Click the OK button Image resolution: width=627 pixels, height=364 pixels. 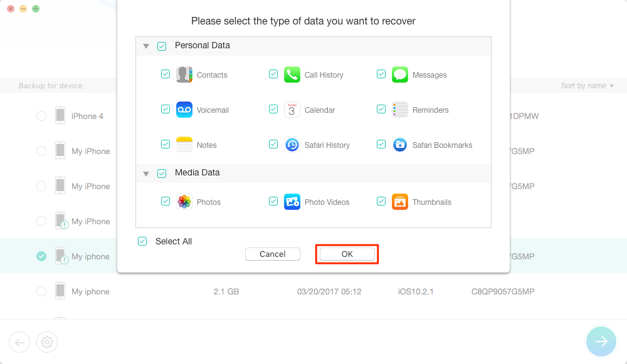pyautogui.click(x=347, y=254)
